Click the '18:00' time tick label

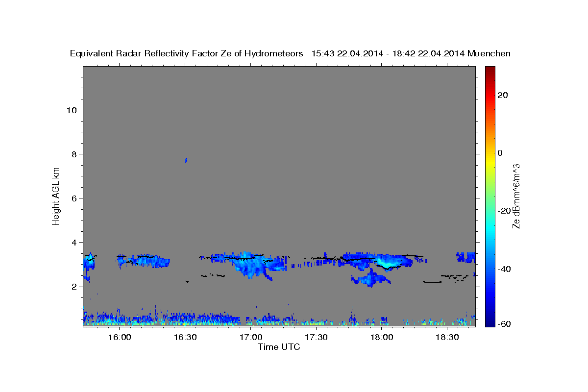click(382, 338)
